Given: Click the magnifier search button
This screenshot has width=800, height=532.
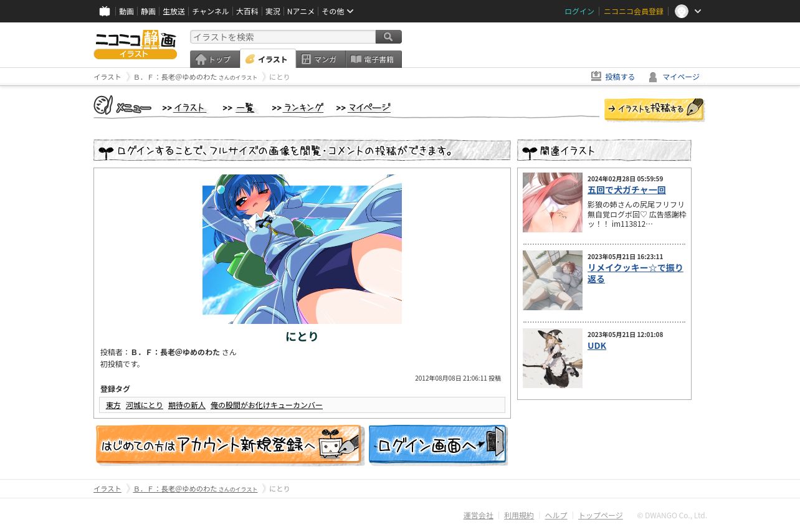Looking at the screenshot, I should [x=389, y=37].
